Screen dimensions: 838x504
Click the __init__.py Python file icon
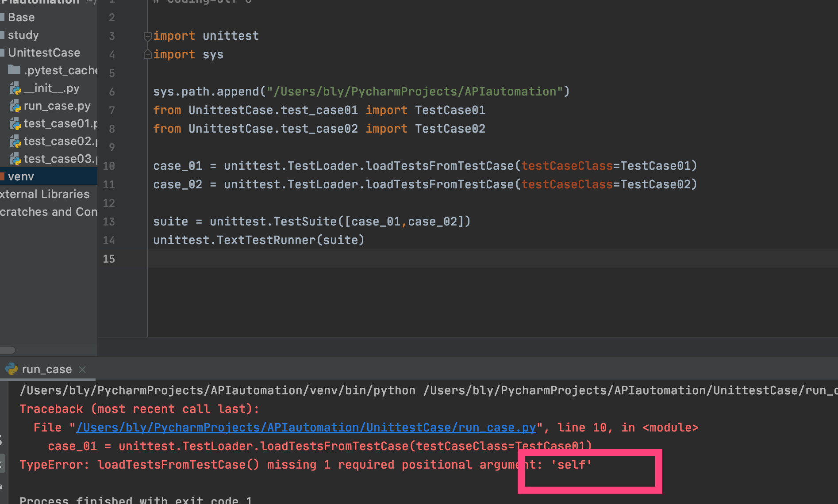(x=15, y=88)
